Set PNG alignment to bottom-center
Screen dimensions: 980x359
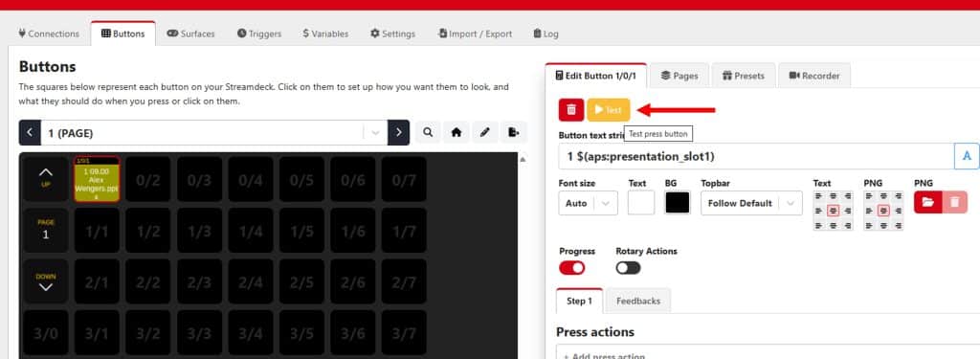pyautogui.click(x=883, y=225)
